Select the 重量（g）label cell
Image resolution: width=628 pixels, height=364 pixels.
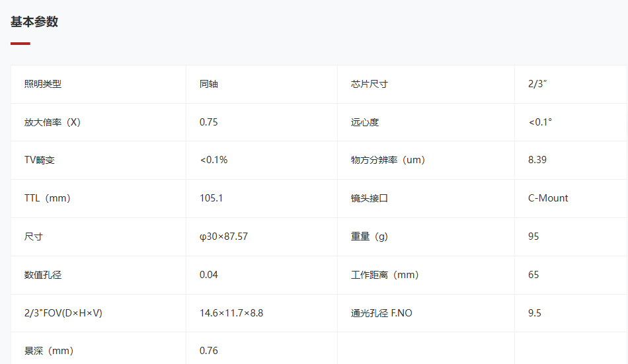426,237
